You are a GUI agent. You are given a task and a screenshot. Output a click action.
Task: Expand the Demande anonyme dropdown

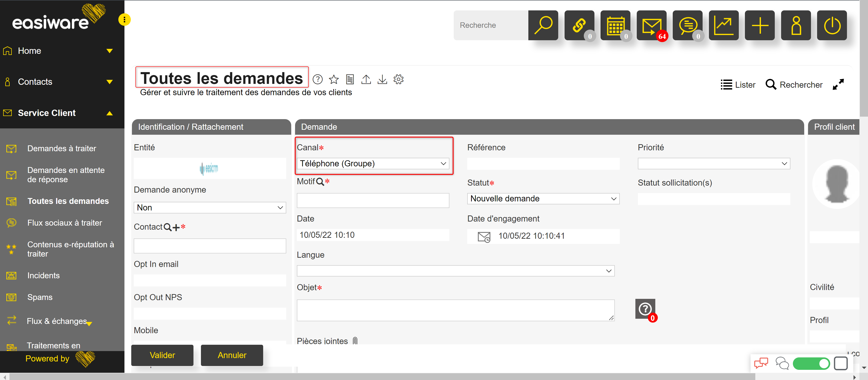click(210, 208)
